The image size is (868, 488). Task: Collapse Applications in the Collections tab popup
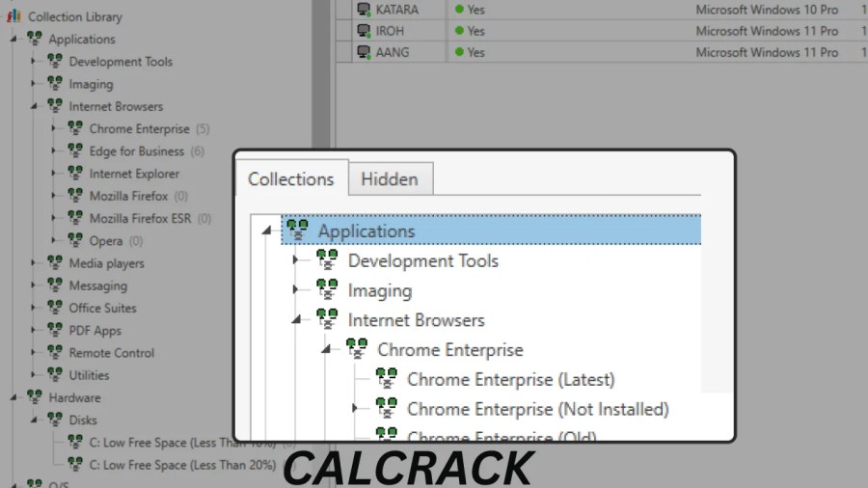click(x=267, y=230)
